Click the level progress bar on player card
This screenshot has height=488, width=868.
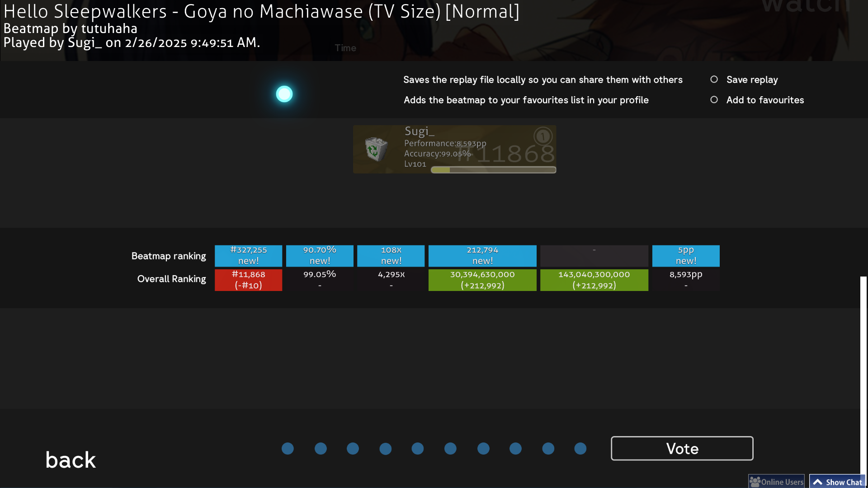coord(493,170)
